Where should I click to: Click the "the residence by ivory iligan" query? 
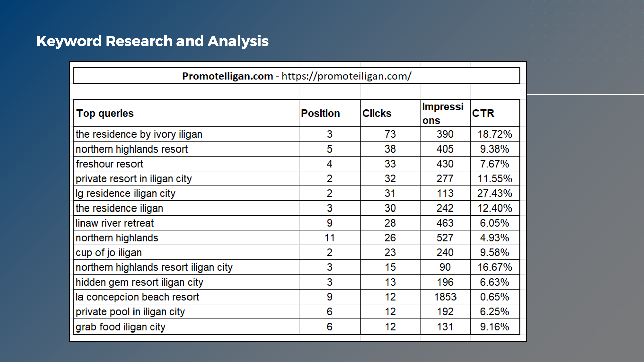click(x=139, y=134)
